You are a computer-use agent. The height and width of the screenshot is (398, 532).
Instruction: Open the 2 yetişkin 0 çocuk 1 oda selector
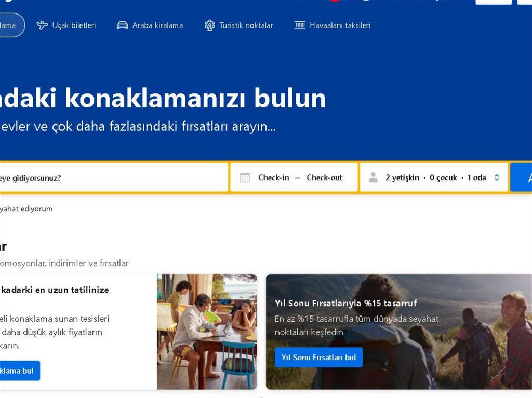pyautogui.click(x=434, y=177)
